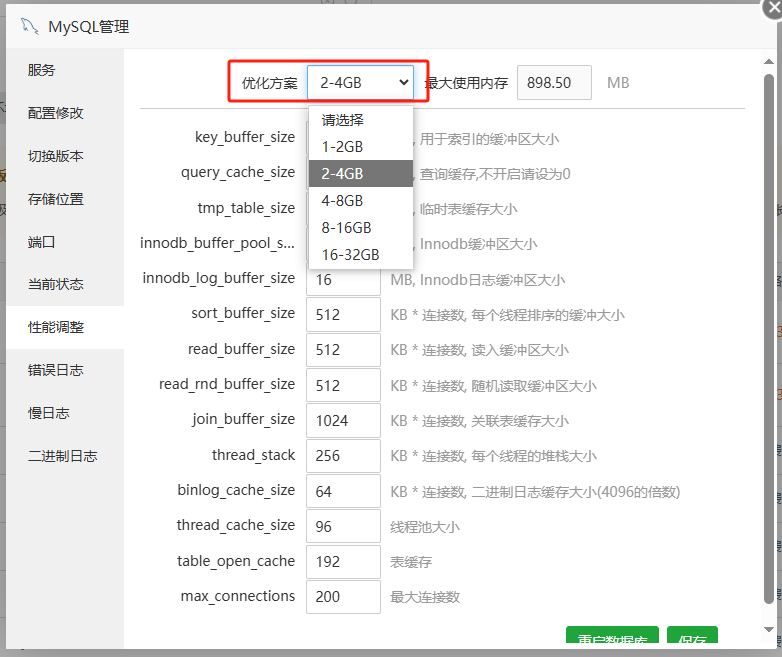Image resolution: width=782 pixels, height=657 pixels.
Task: Click the read_buffer_size input
Action: 343,349
